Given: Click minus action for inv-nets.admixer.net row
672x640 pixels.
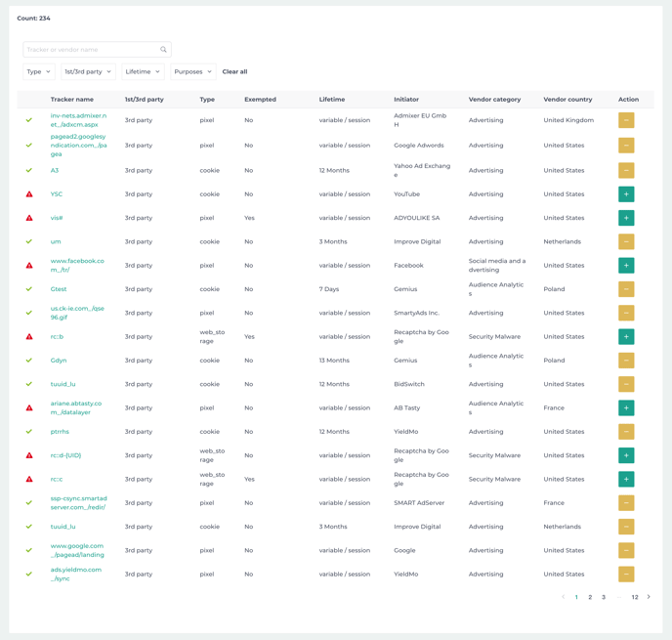Looking at the screenshot, I should [x=626, y=120].
